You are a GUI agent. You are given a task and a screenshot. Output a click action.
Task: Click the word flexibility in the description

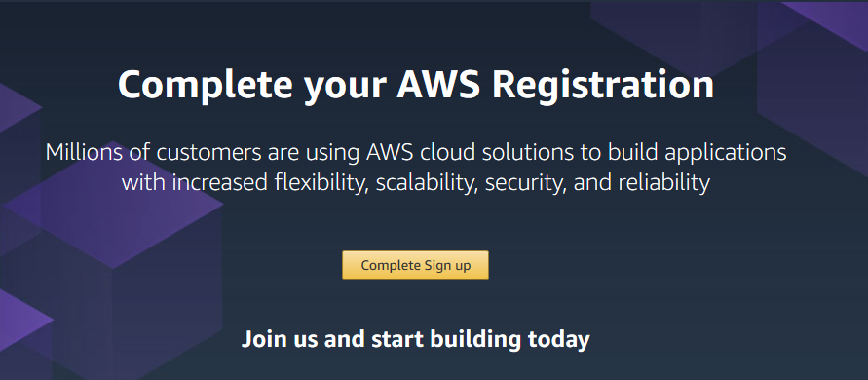321,183
